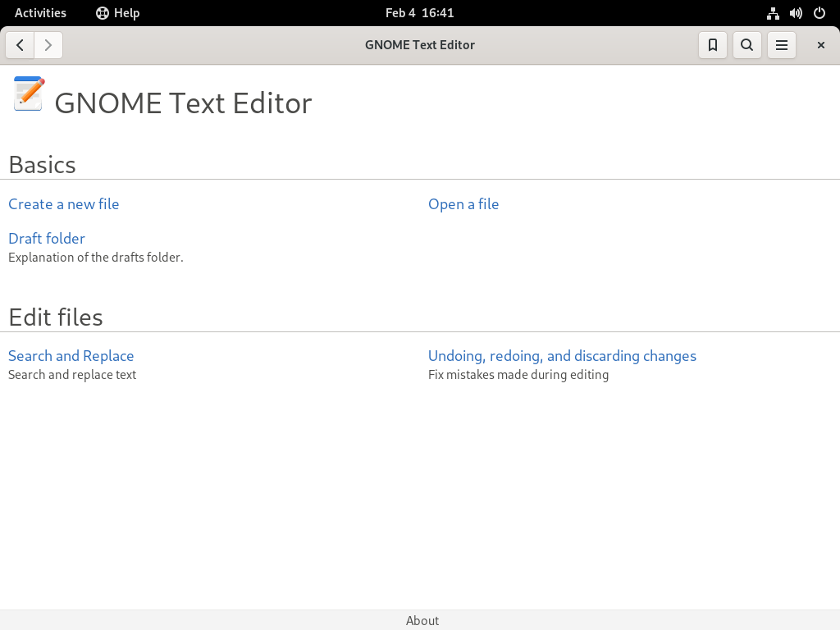Close the help window
Viewport: 840px width, 630px height.
coord(820,45)
